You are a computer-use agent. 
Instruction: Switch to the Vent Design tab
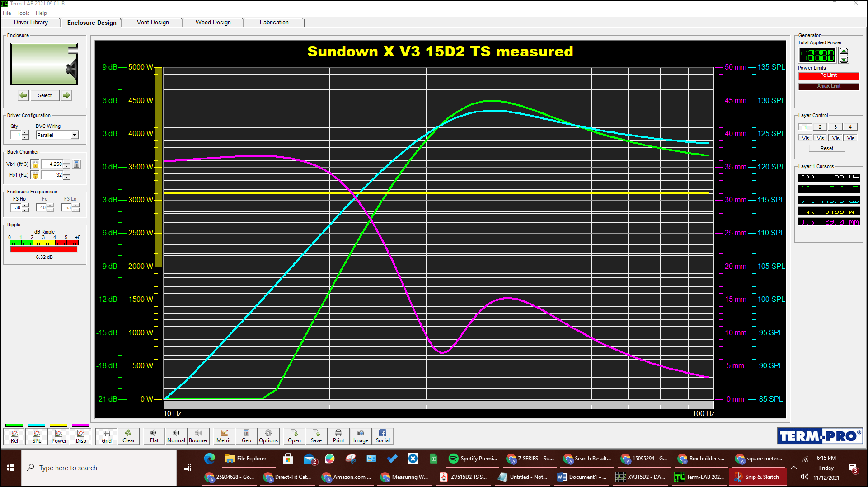tap(152, 22)
